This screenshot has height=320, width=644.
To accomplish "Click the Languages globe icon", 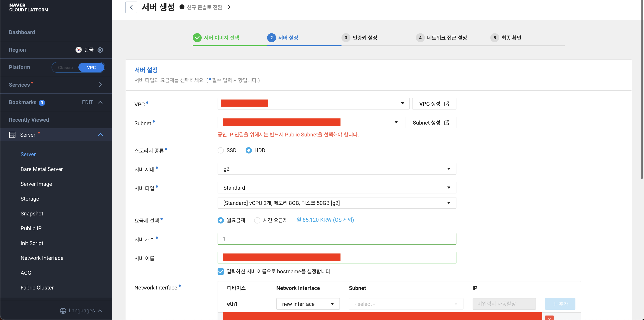I will [63, 311].
